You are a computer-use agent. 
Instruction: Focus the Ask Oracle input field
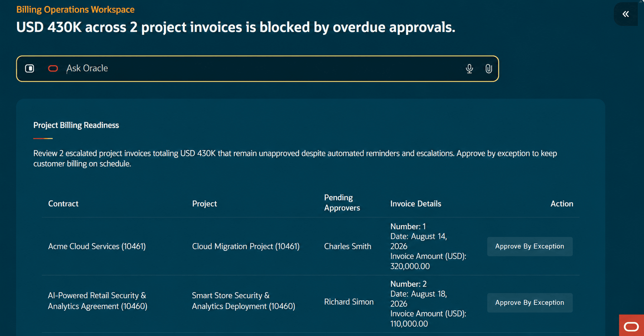257,69
